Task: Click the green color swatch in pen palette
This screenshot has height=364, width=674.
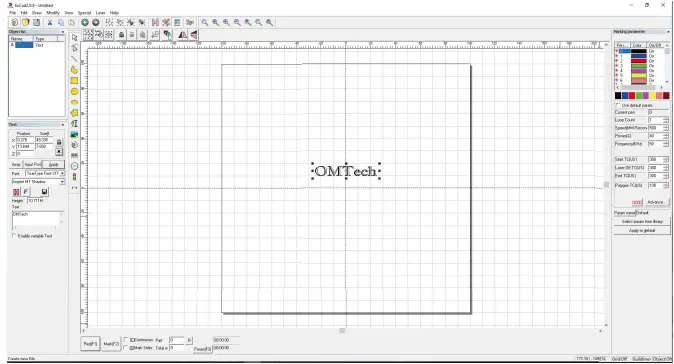Action: 639,95
